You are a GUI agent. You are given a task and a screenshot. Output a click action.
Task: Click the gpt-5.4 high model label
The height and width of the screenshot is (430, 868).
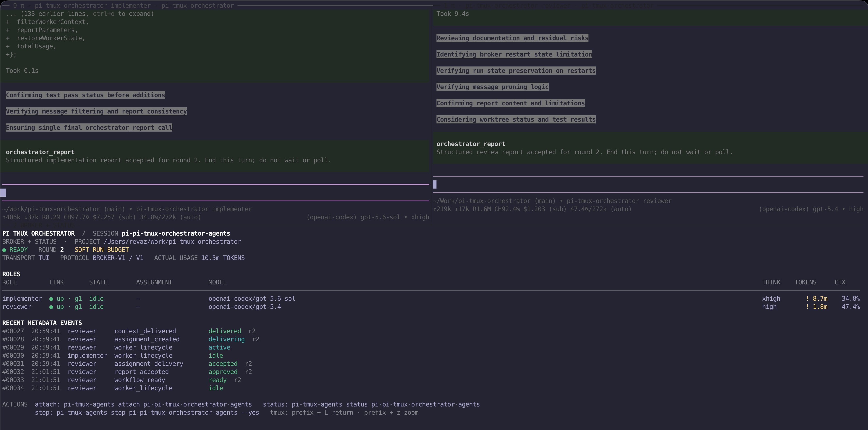pos(811,209)
